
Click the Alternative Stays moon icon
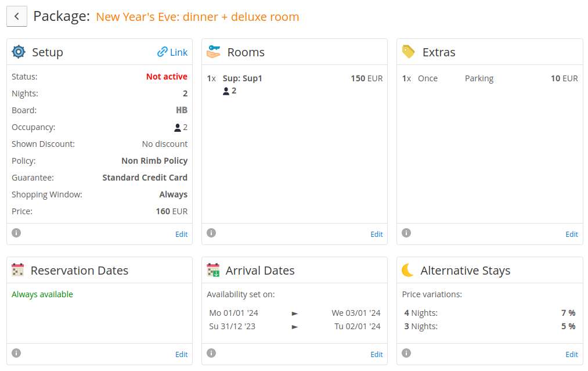[x=407, y=270]
